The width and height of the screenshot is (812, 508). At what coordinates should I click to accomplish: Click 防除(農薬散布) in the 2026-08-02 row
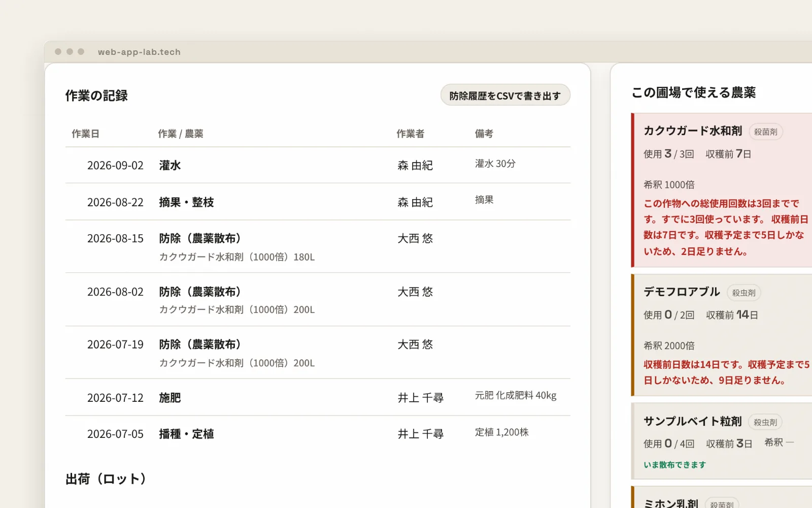[200, 292]
